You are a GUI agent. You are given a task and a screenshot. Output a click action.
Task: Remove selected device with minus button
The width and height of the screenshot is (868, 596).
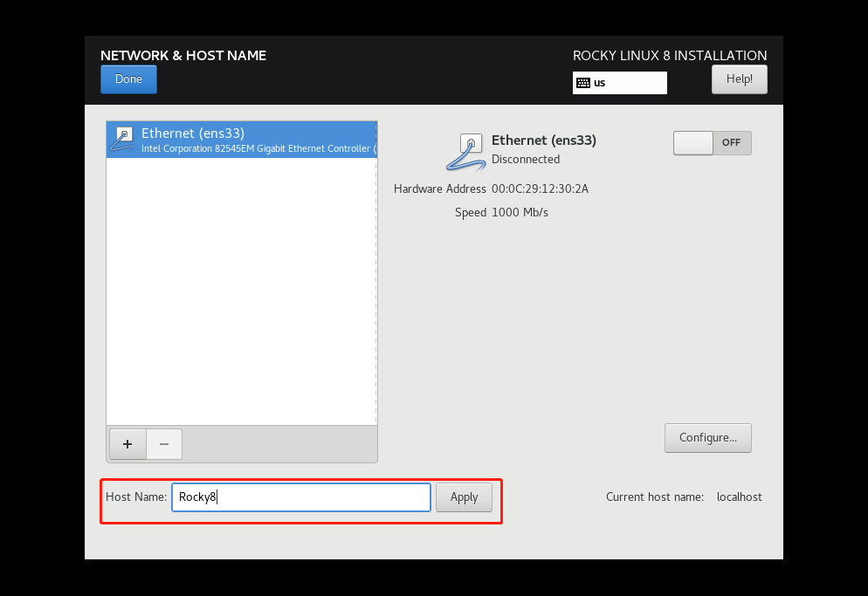[164, 444]
